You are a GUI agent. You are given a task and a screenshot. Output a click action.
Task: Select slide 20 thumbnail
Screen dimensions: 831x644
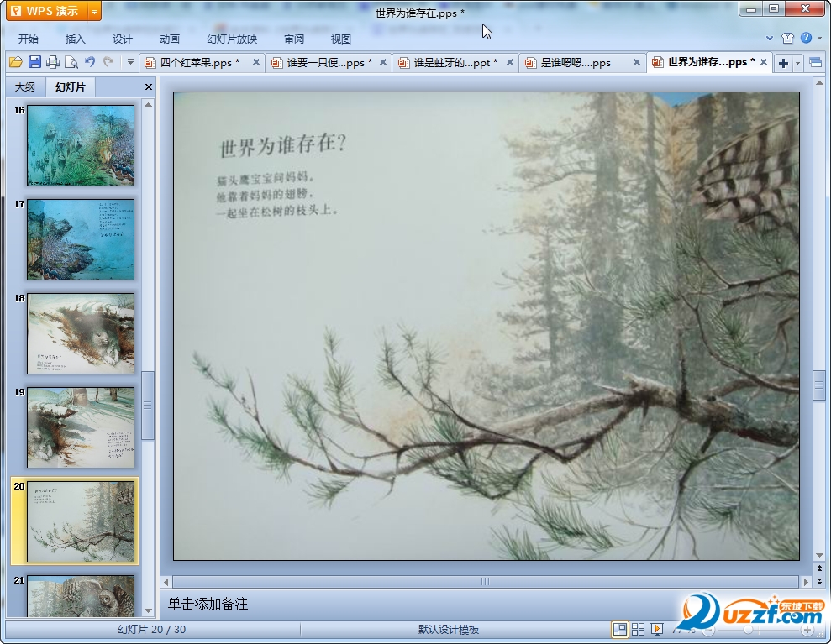coord(81,521)
